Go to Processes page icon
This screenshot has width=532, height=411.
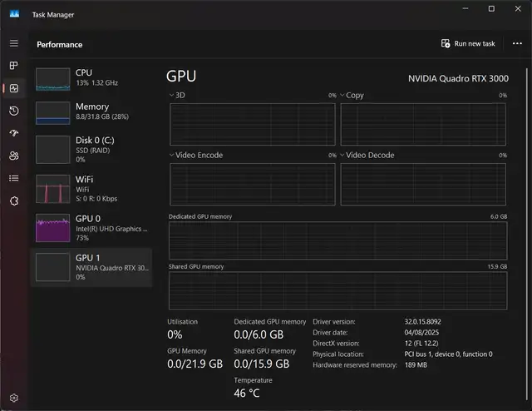[14, 66]
